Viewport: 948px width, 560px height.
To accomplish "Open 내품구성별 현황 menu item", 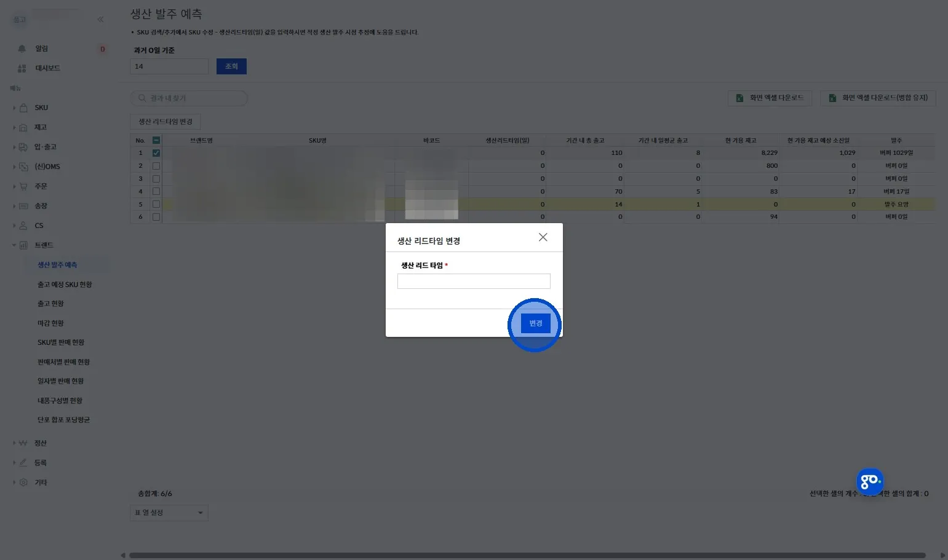I will [60, 401].
